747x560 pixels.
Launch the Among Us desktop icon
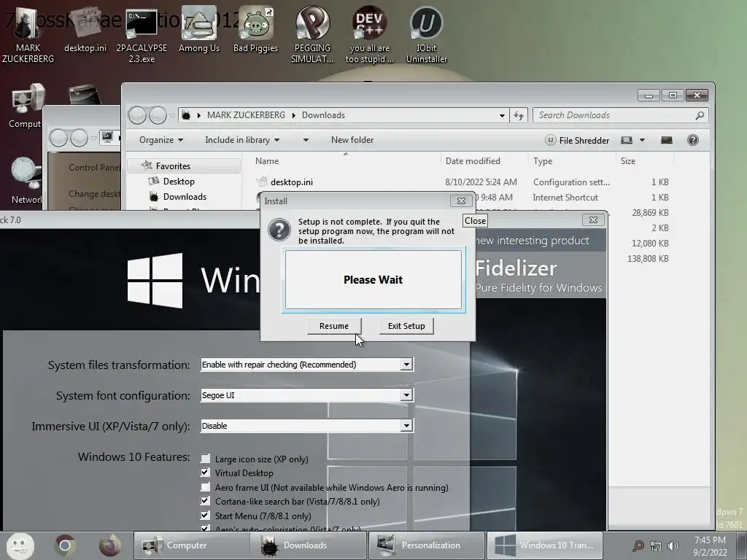click(198, 29)
